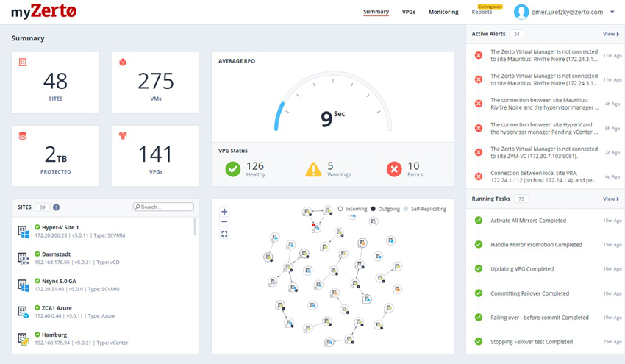Zoom in on the topology map
625x364 pixels.
click(x=224, y=212)
